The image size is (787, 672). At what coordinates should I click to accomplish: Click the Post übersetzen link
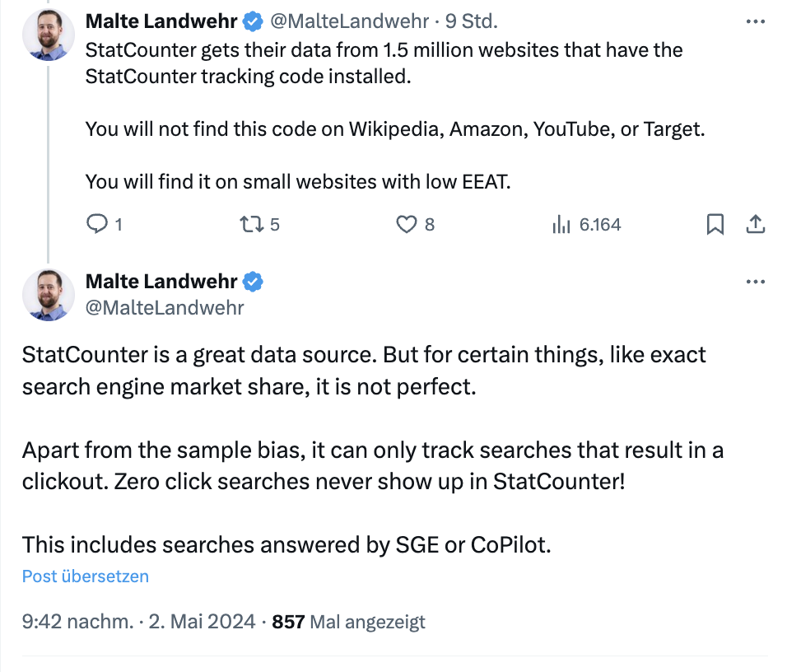84,576
